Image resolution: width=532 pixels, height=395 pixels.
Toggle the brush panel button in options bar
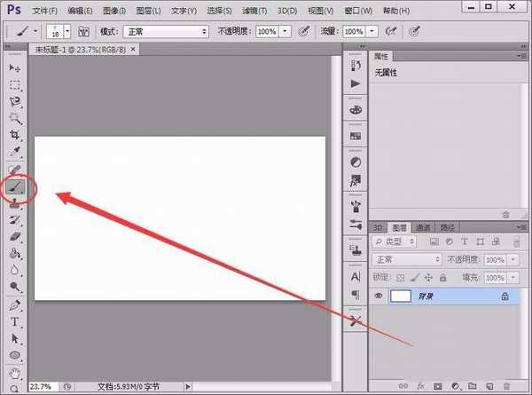pos(85,30)
